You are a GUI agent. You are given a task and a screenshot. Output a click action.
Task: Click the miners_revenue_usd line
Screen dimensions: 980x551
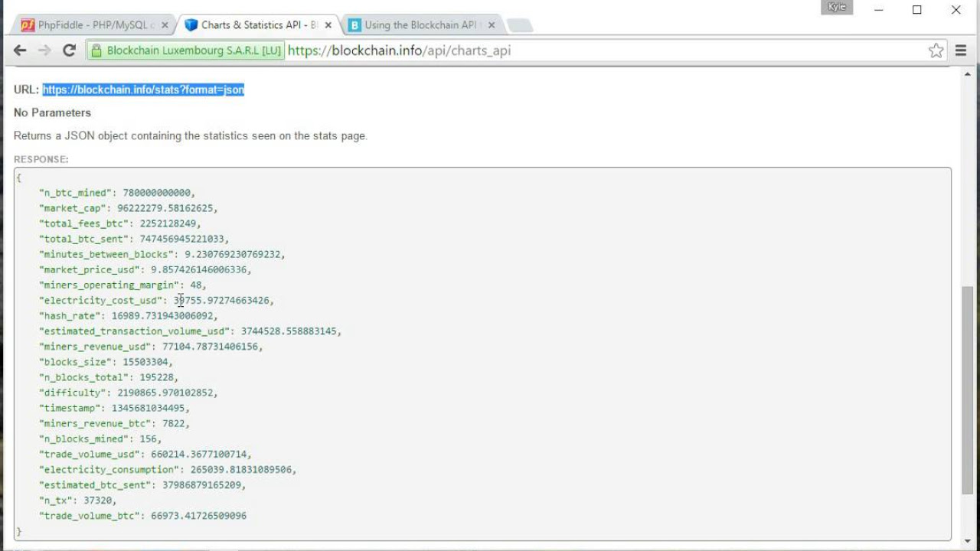pos(151,346)
